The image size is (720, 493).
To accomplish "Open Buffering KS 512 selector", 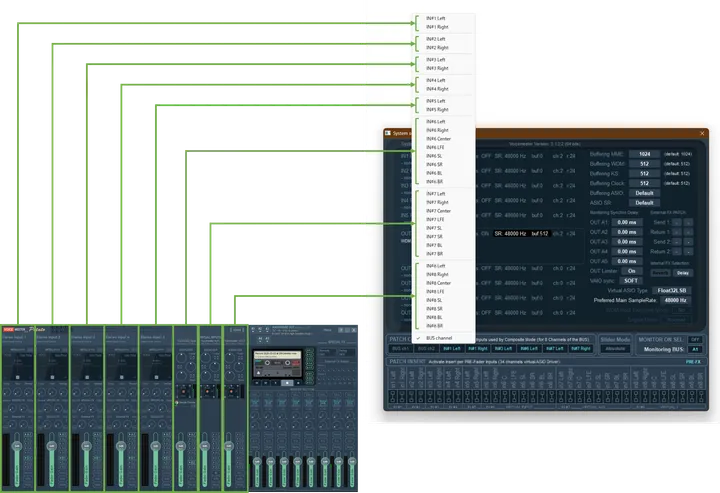I will [x=644, y=174].
